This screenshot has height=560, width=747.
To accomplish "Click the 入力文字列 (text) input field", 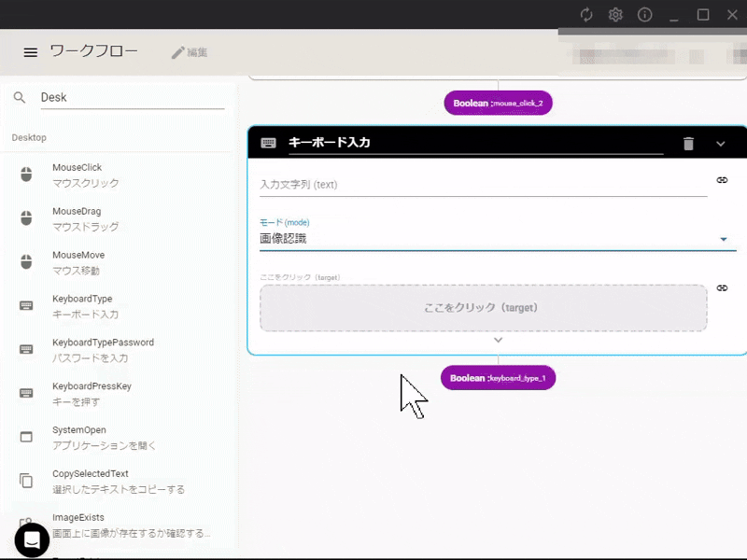I will tap(483, 185).
